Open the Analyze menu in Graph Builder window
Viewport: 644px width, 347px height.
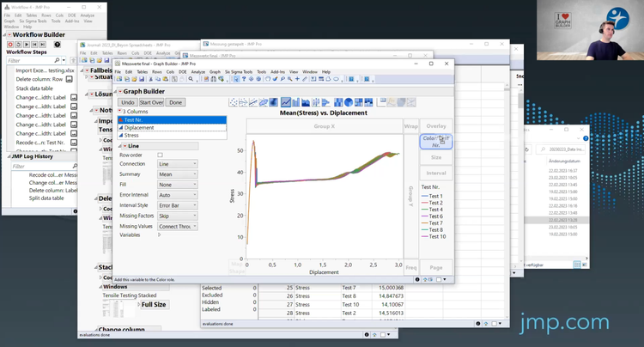(x=197, y=71)
